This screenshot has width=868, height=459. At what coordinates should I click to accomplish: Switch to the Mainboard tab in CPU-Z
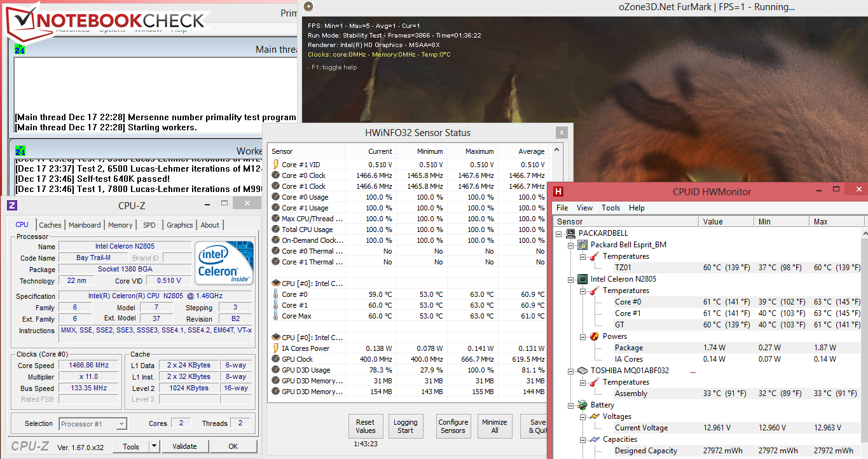click(85, 225)
